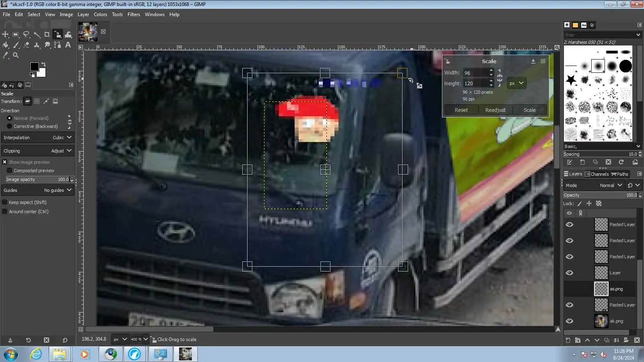Reset colors to default black and white

(32, 75)
